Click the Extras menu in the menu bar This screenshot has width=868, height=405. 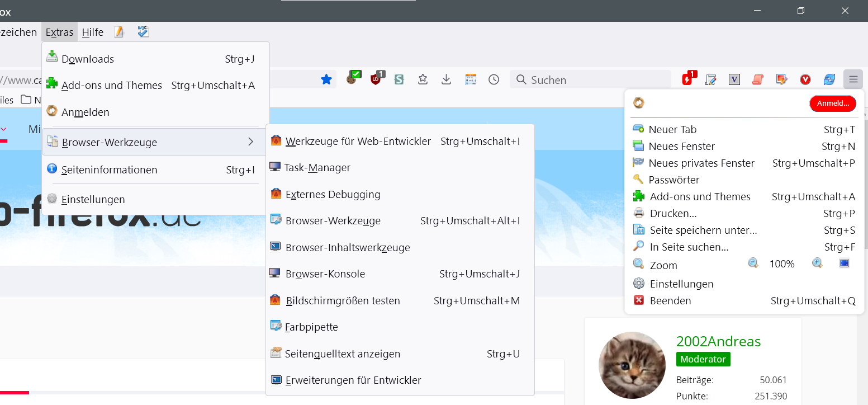[60, 32]
